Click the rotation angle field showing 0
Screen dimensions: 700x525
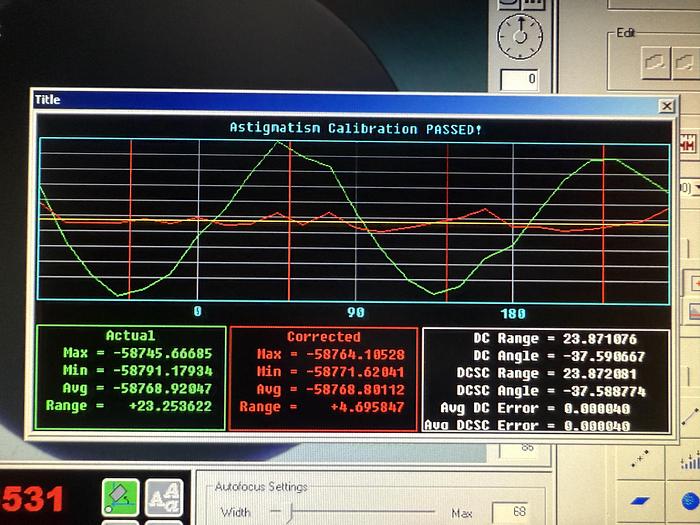(x=519, y=80)
